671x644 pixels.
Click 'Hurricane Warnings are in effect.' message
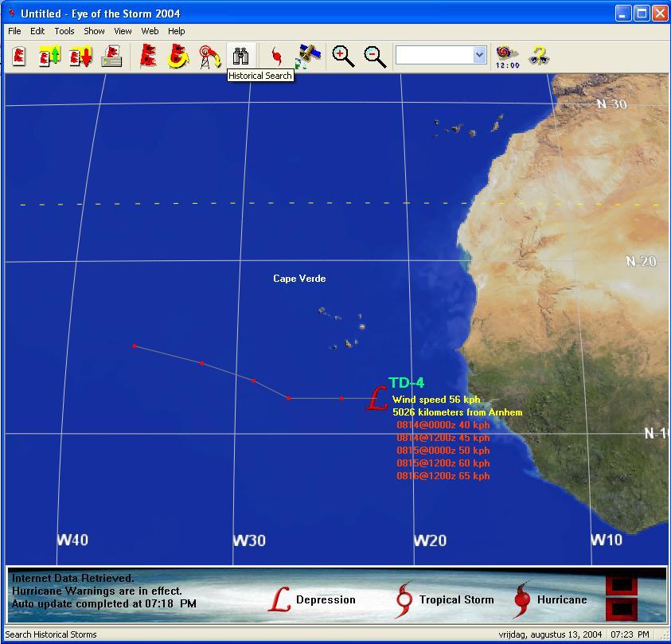[x=97, y=591]
